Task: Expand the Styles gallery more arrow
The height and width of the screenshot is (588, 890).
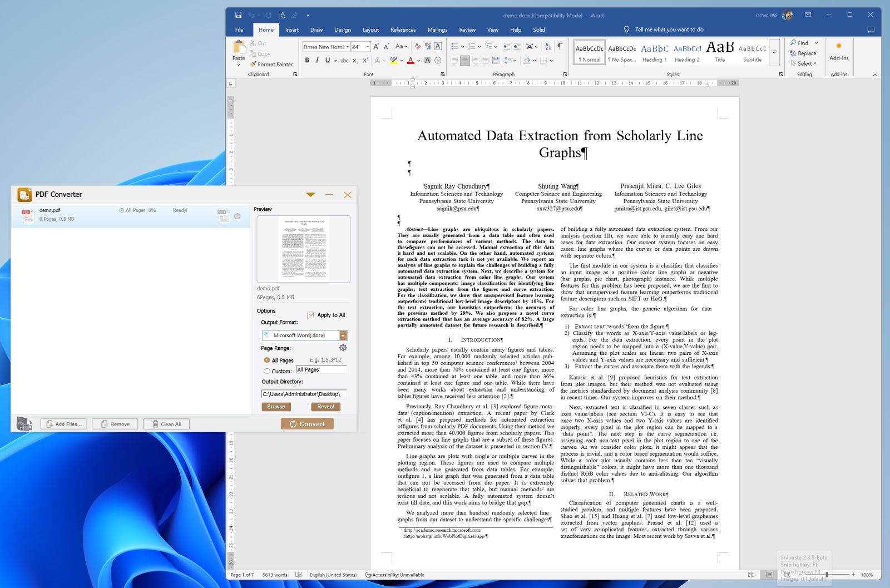Action: click(774, 52)
